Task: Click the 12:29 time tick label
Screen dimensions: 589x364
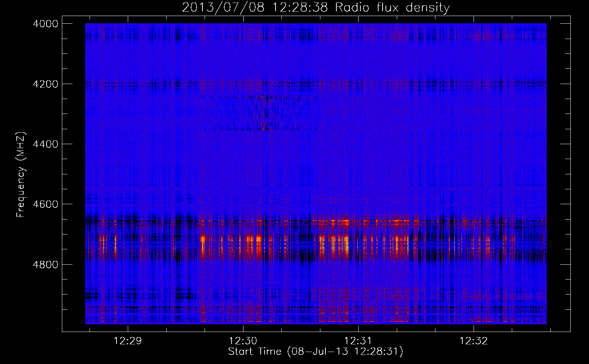Action: (x=128, y=341)
